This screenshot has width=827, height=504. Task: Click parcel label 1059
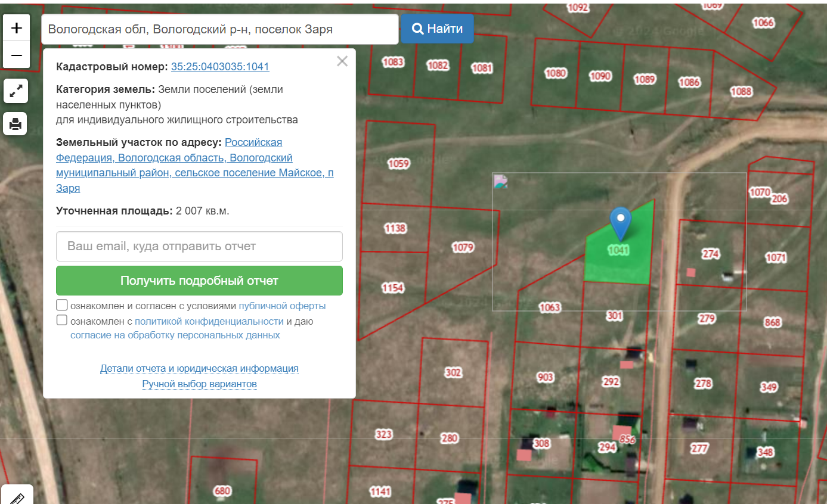(x=398, y=163)
